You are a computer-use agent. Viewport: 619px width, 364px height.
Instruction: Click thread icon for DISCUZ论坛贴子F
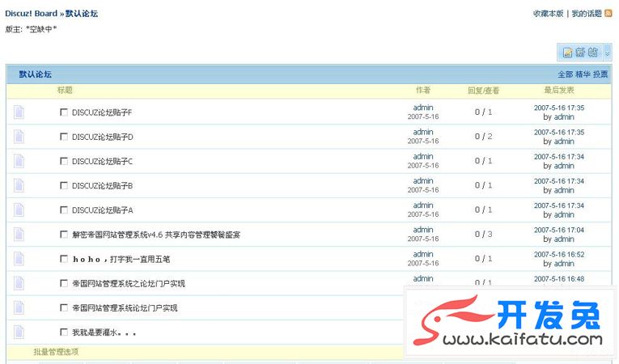tap(19, 112)
